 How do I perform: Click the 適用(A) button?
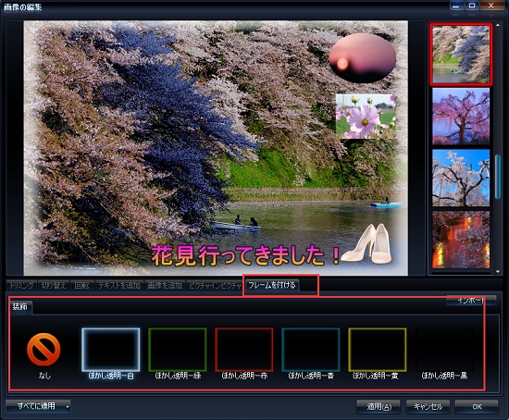coord(379,406)
